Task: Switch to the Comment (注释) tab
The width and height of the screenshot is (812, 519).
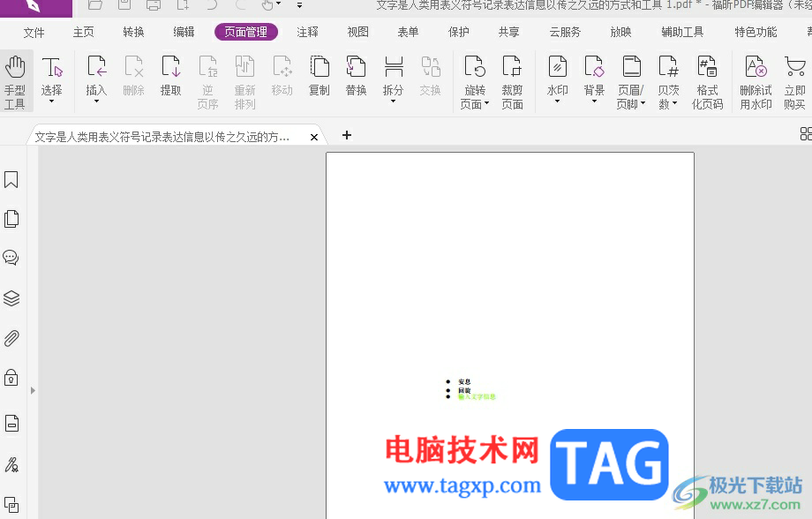Action: (308, 32)
